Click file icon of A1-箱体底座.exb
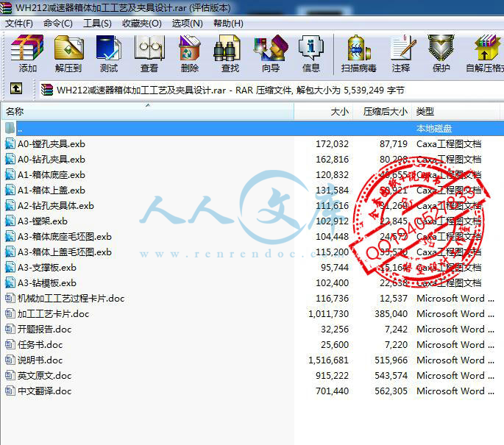The width and height of the screenshot is (504, 445). coord(10,174)
